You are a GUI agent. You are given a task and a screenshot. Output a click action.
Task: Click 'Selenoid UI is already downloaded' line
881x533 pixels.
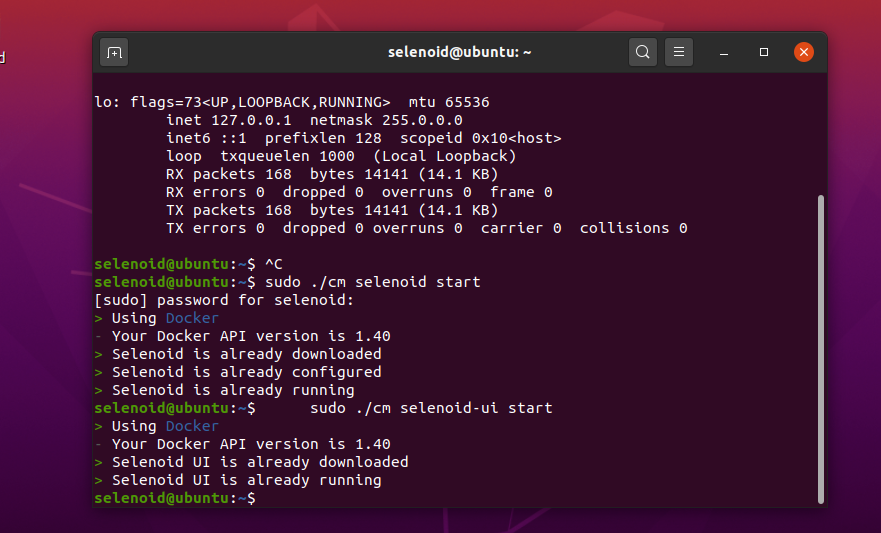(251, 462)
